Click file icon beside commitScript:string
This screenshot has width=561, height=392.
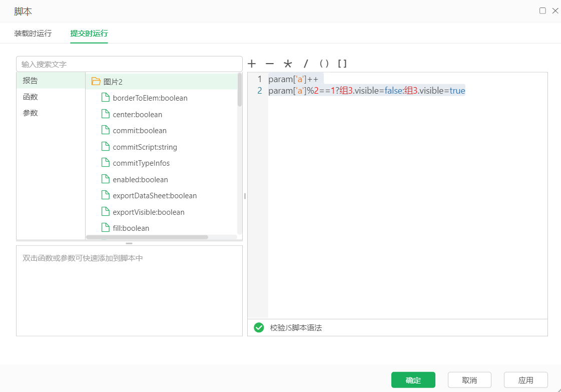[x=105, y=146]
